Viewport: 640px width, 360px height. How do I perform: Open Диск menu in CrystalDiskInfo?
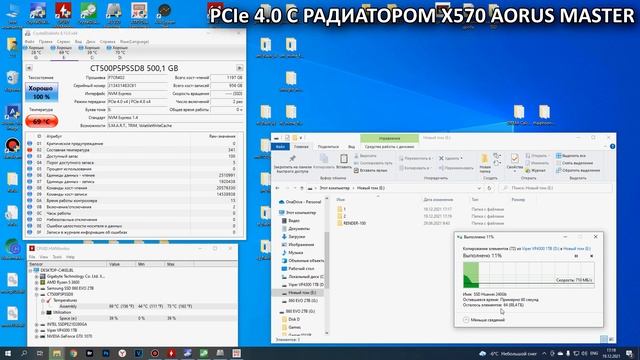tap(91, 42)
